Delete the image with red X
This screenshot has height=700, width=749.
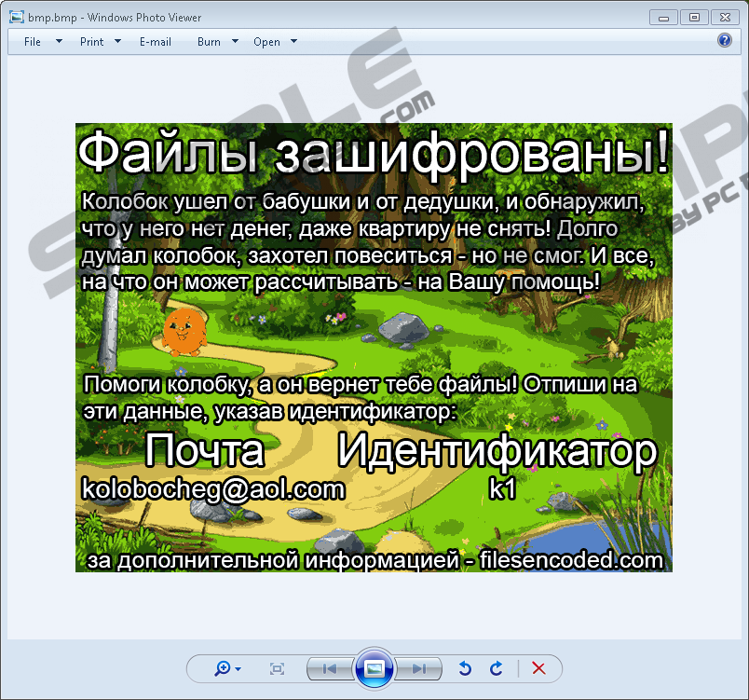(x=538, y=668)
